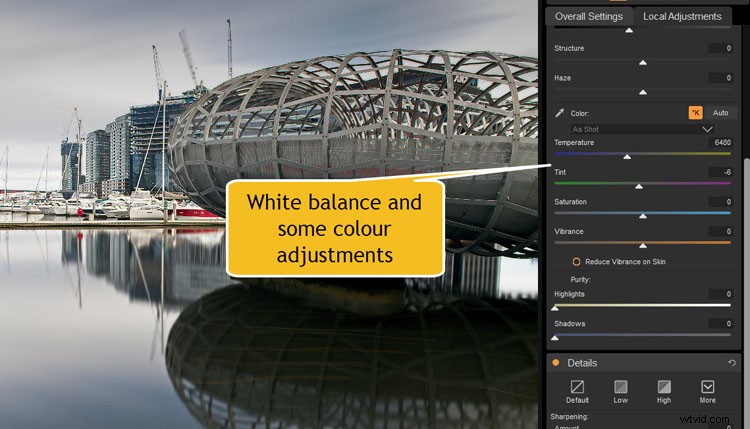Select the Default details preset

click(577, 392)
